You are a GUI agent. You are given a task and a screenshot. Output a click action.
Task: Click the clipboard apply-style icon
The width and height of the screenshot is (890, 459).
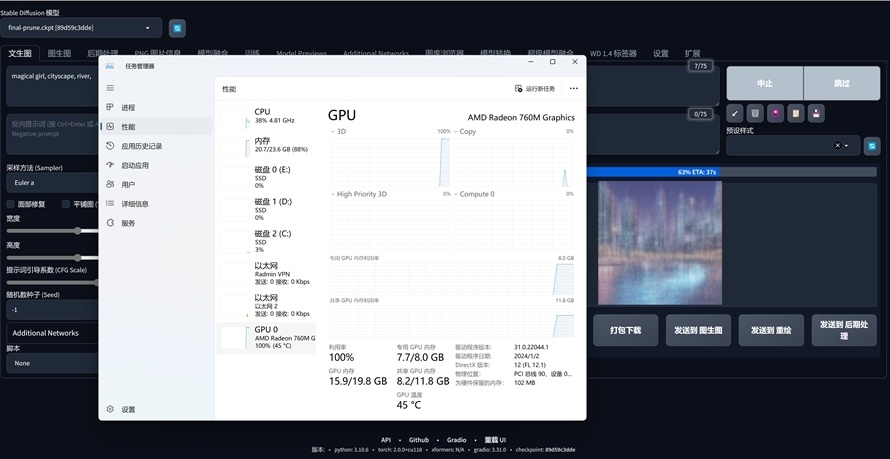796,113
